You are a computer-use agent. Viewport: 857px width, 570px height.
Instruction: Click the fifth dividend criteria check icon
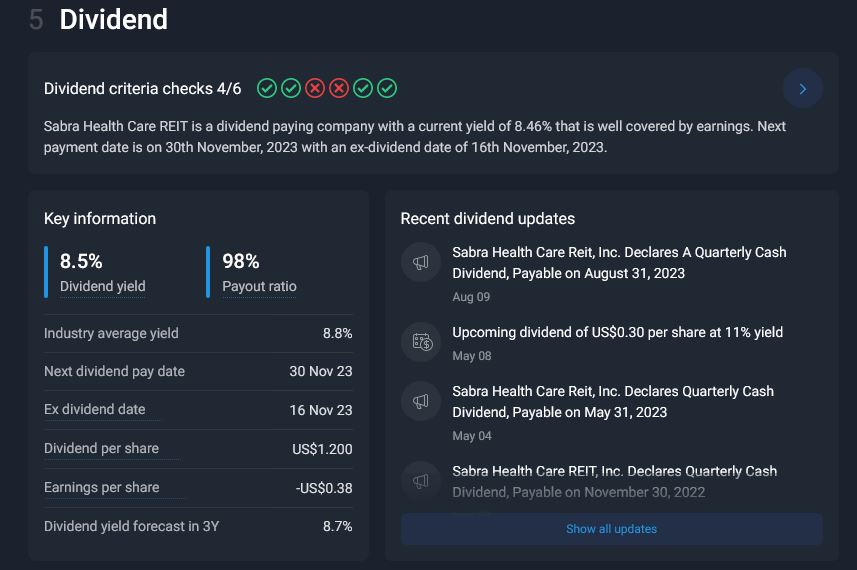(363, 88)
